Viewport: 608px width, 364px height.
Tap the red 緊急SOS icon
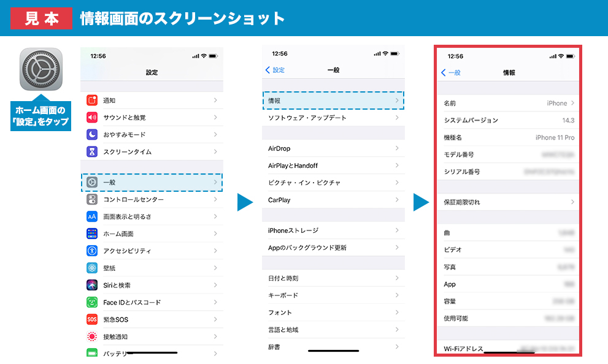pos(92,320)
